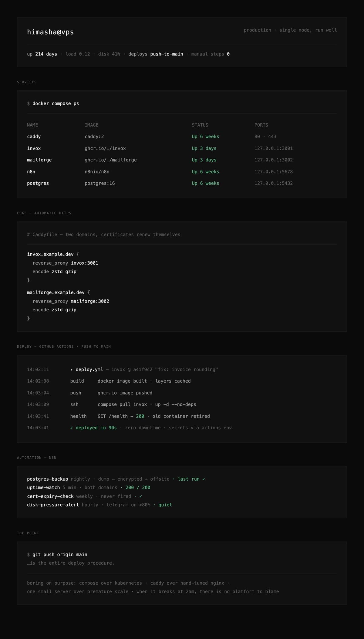Click the 'production · single node, run well' tagline
The image size is (364, 639).
[290, 30]
